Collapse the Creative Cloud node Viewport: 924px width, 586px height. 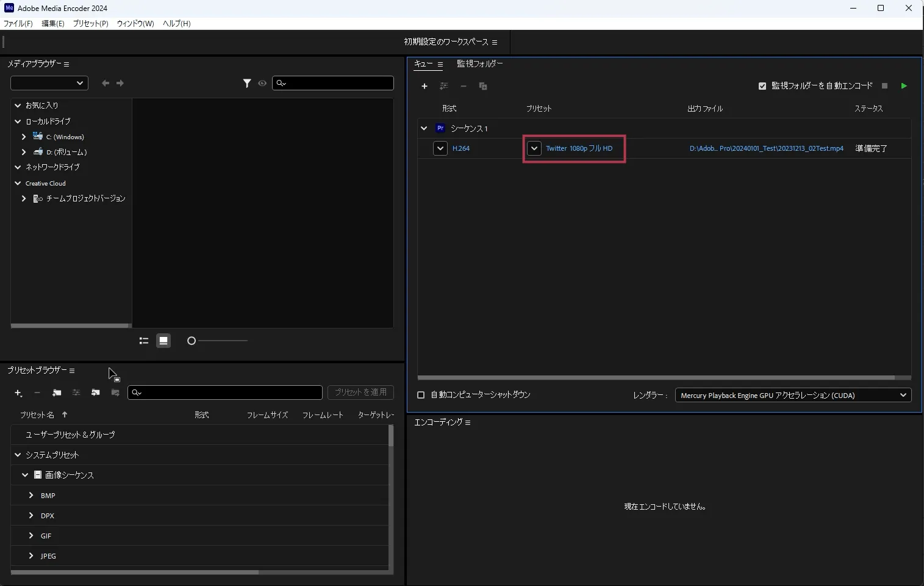pos(18,183)
